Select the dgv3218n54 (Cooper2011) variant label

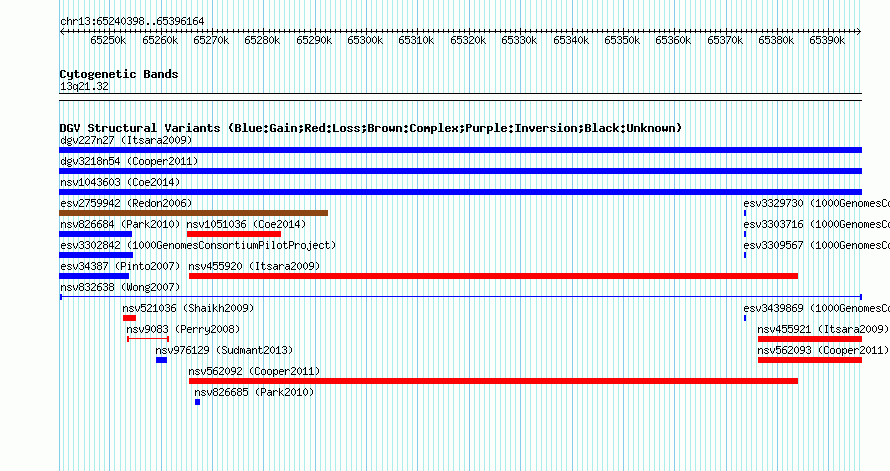click(129, 161)
